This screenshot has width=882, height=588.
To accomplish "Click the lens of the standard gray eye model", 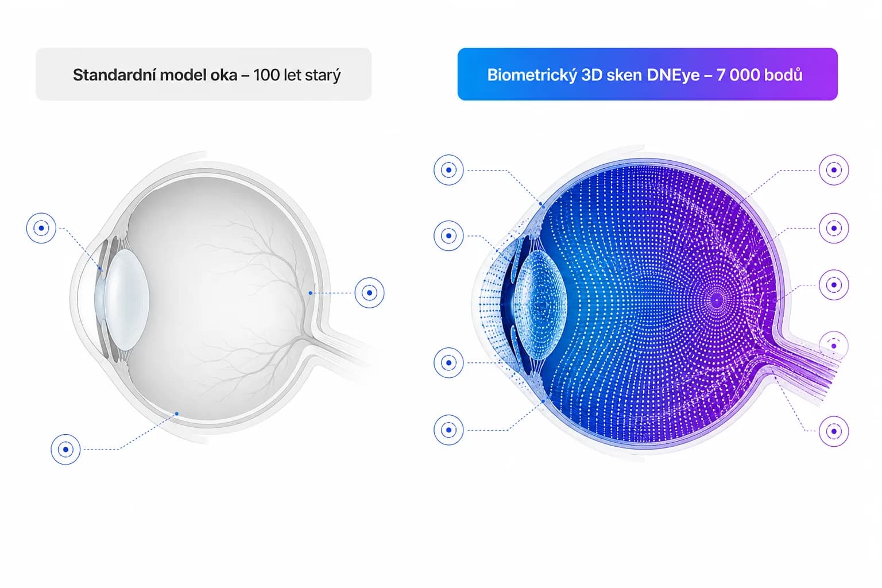I will pyautogui.click(x=126, y=299).
